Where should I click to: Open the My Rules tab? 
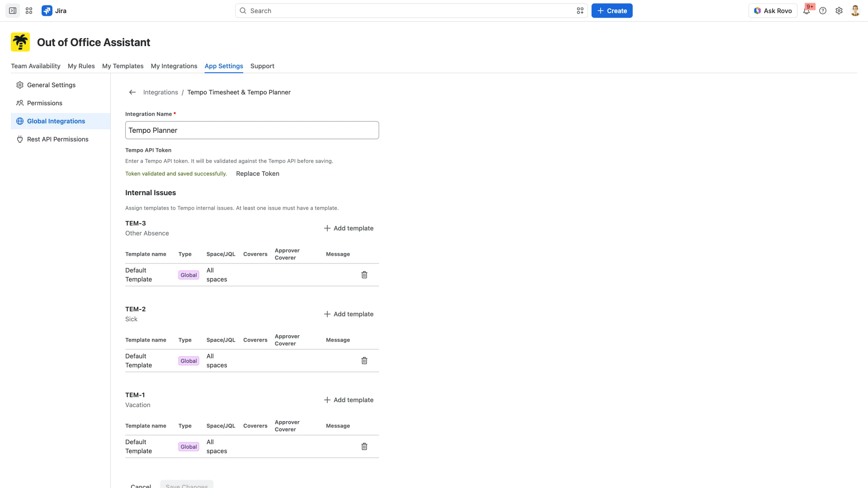(x=81, y=66)
